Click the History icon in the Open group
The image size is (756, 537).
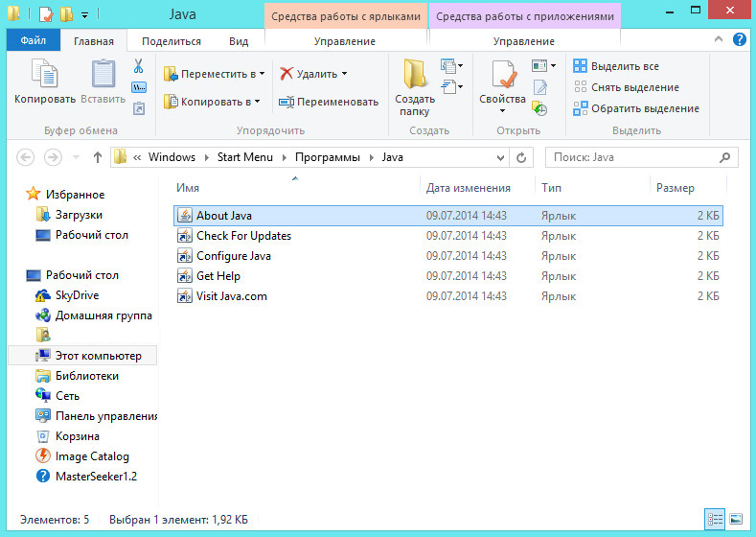[539, 108]
